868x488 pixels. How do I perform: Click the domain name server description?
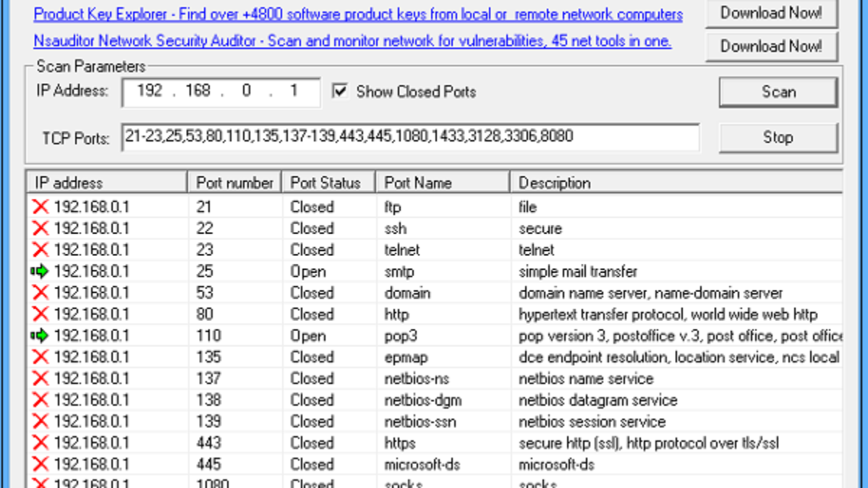(651, 294)
